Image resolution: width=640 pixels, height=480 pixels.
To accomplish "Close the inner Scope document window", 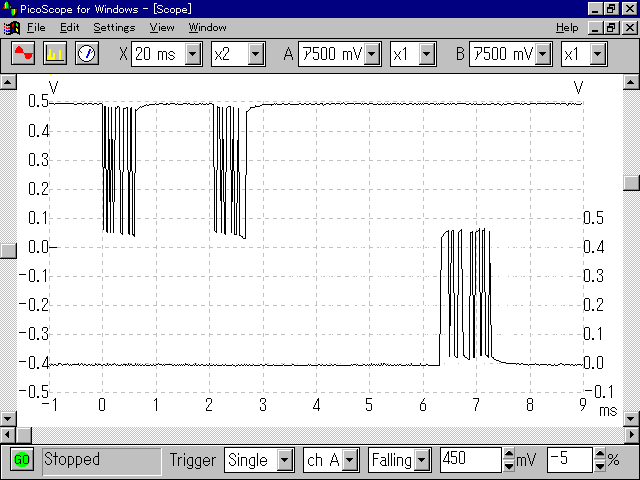I will tap(630, 28).
